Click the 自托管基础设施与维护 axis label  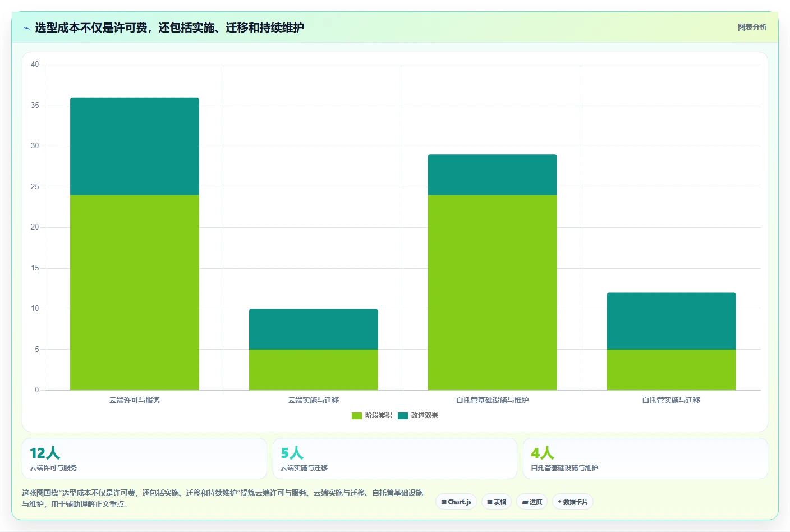pyautogui.click(x=493, y=400)
